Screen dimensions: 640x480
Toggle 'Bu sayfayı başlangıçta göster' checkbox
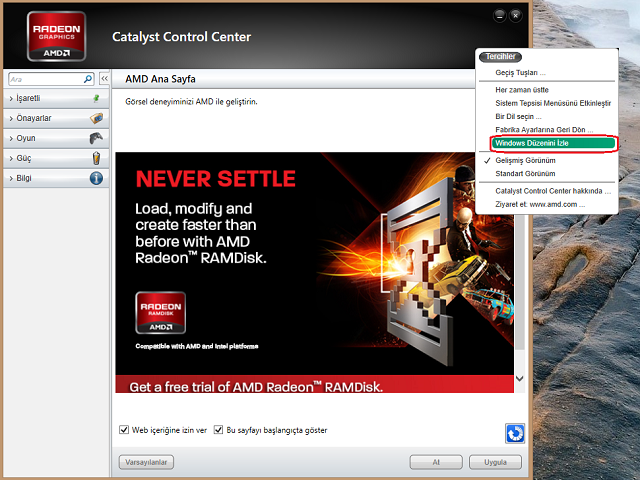(x=218, y=429)
